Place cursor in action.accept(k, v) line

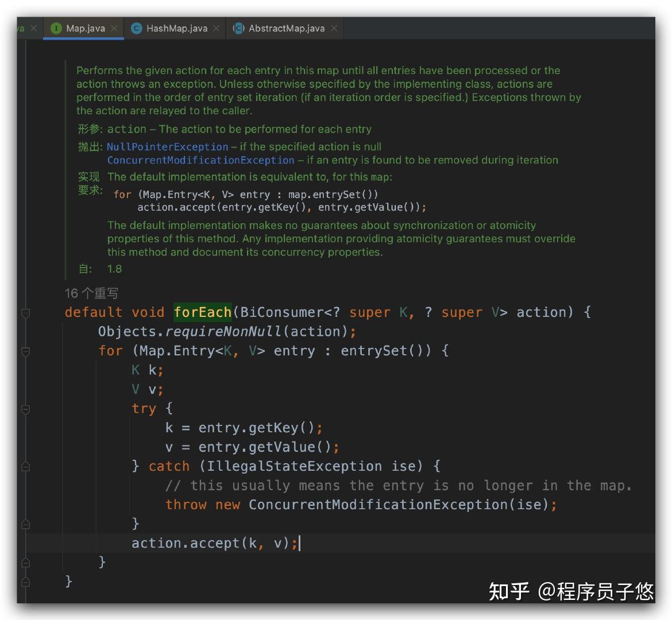point(214,543)
